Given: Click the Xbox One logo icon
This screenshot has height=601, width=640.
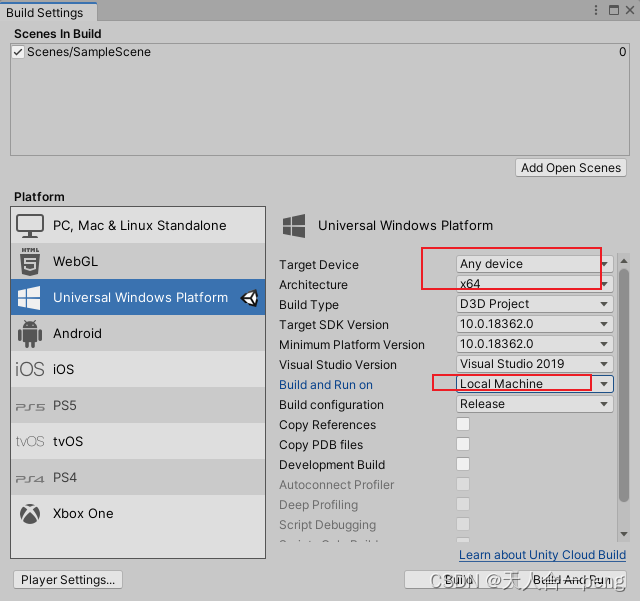Looking at the screenshot, I should (x=30, y=514).
